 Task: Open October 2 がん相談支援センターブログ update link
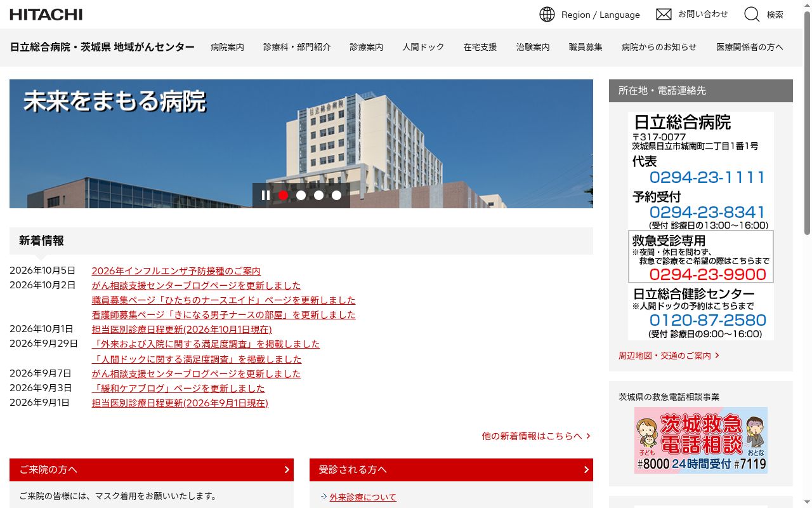tap(197, 286)
